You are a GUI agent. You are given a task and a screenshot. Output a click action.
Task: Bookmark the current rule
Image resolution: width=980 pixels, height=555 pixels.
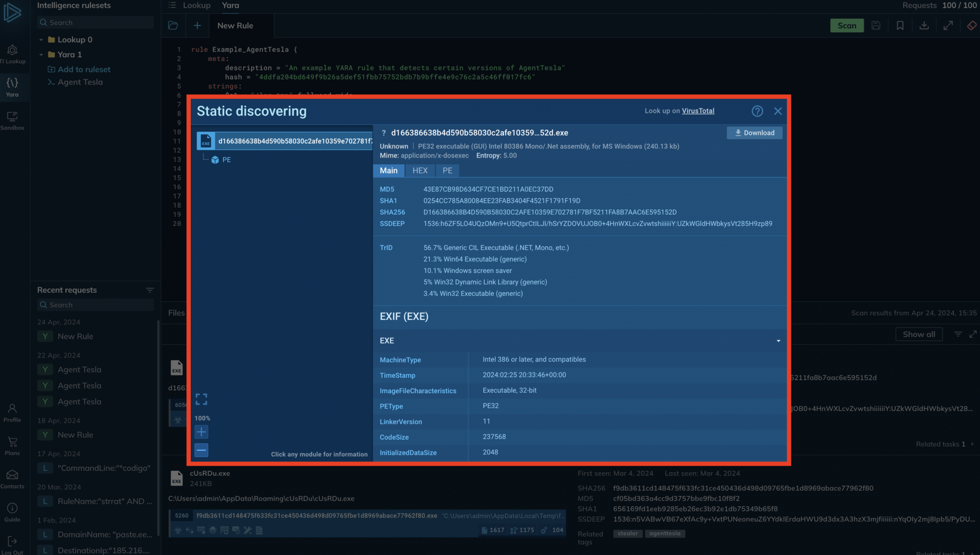click(x=900, y=25)
